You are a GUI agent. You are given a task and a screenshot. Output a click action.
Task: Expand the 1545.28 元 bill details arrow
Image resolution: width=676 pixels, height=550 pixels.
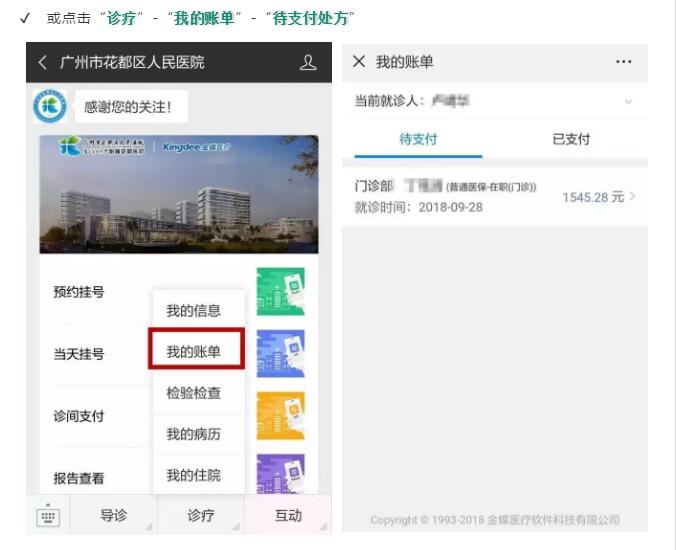pyautogui.click(x=633, y=197)
